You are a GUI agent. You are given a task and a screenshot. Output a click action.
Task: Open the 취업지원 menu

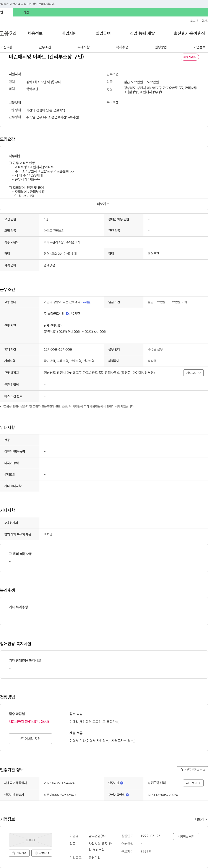pyautogui.click(x=69, y=33)
